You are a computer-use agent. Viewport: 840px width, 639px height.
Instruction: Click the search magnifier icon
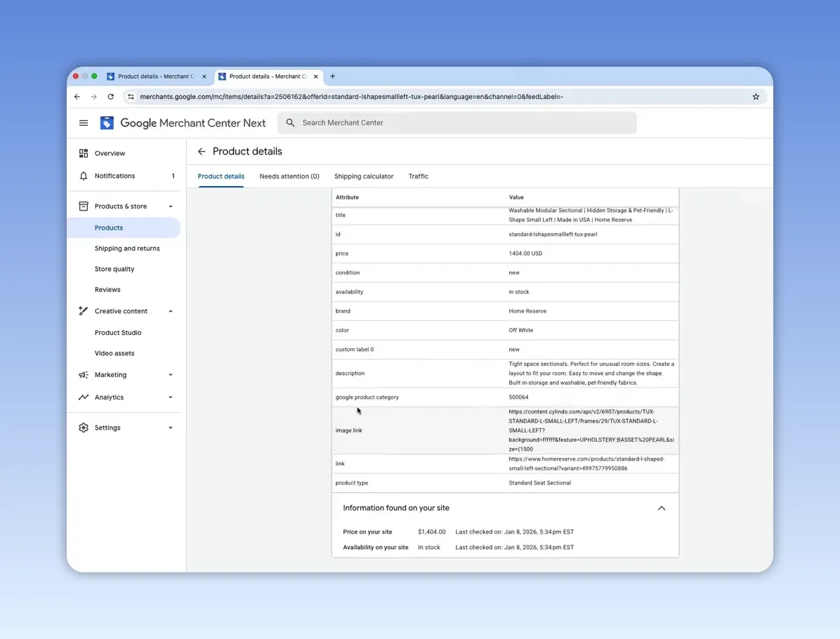click(290, 123)
